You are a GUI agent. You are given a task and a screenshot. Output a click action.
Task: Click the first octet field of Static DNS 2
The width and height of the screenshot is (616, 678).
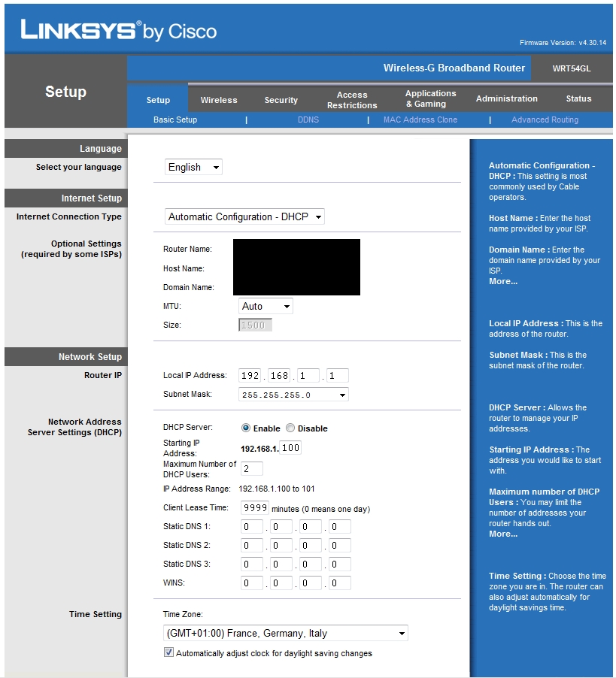(252, 546)
